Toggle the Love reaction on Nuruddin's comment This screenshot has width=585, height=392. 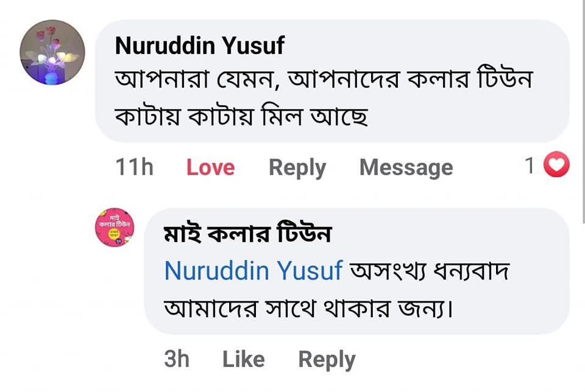(x=210, y=167)
